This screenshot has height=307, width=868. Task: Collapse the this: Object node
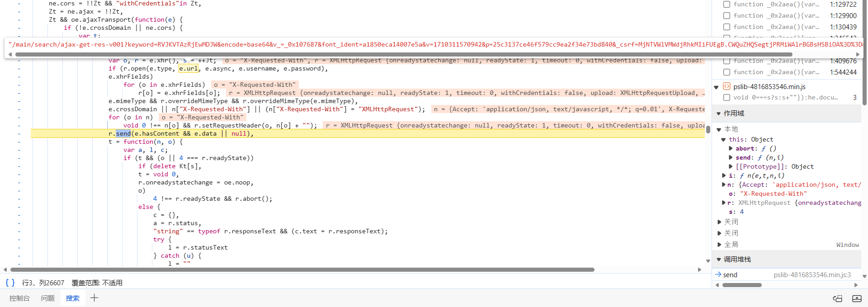724,140
